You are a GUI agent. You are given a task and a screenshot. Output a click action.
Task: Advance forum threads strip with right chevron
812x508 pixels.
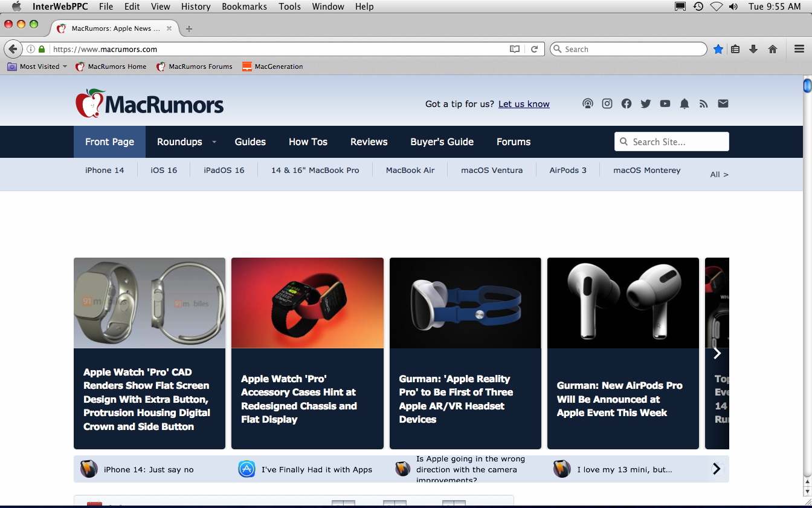[x=717, y=469]
